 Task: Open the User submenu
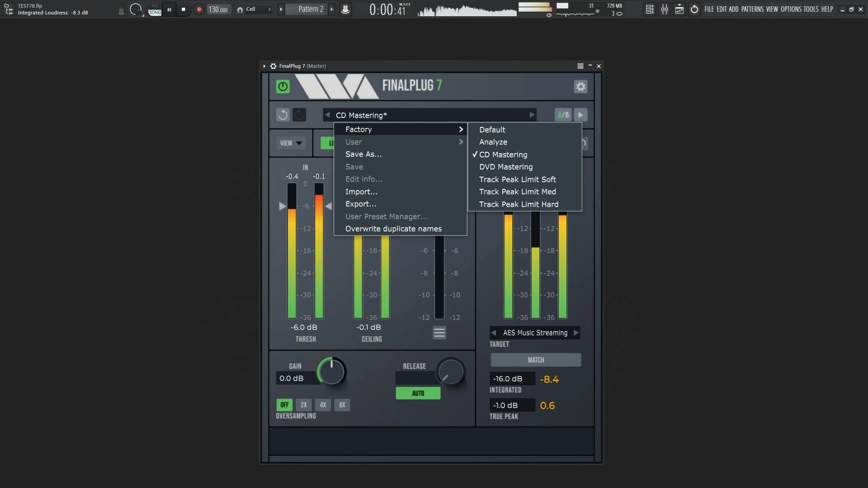401,142
